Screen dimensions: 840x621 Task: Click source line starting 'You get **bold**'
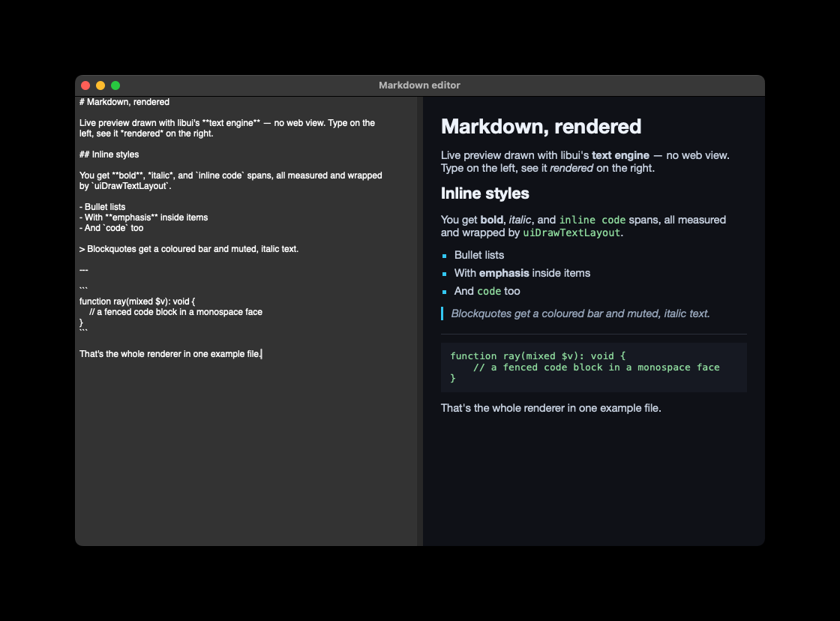231,175
